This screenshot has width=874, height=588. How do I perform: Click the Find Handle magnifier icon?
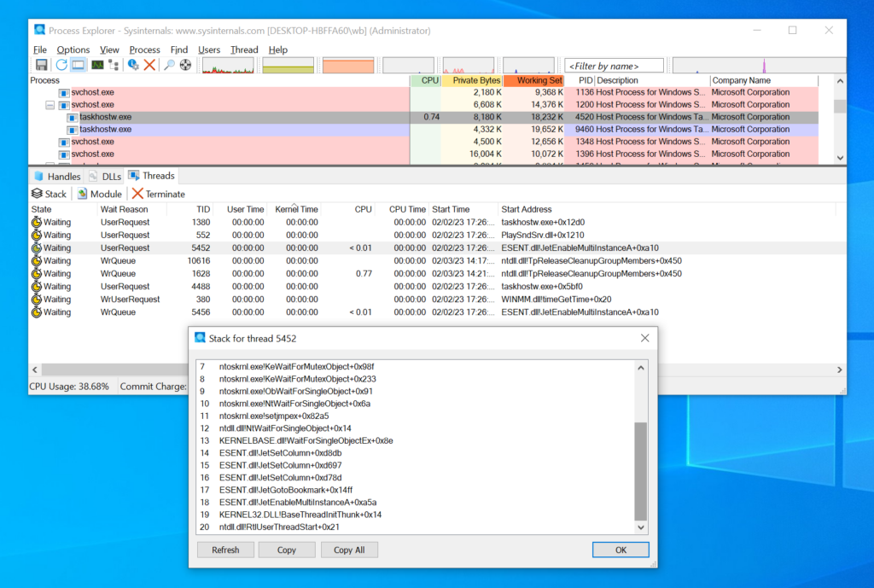(x=169, y=65)
